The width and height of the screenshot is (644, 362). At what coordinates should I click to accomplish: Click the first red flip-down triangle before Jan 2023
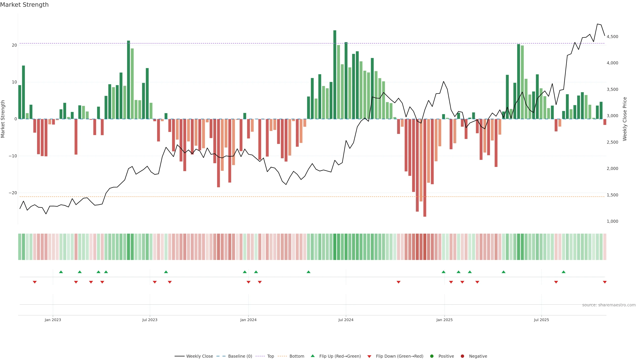pos(35,282)
